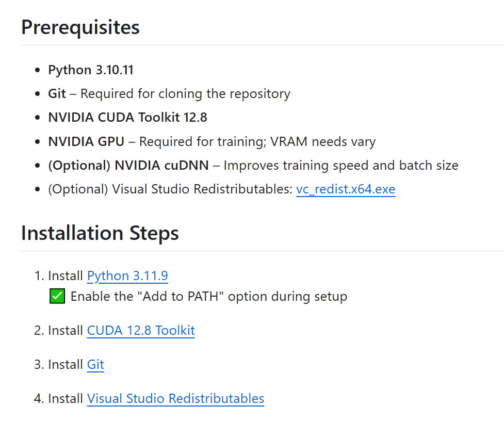Click the (Optional) NVIDIA cuDNN bold text
Screen dimensions: 504x422
pyautogui.click(x=128, y=166)
